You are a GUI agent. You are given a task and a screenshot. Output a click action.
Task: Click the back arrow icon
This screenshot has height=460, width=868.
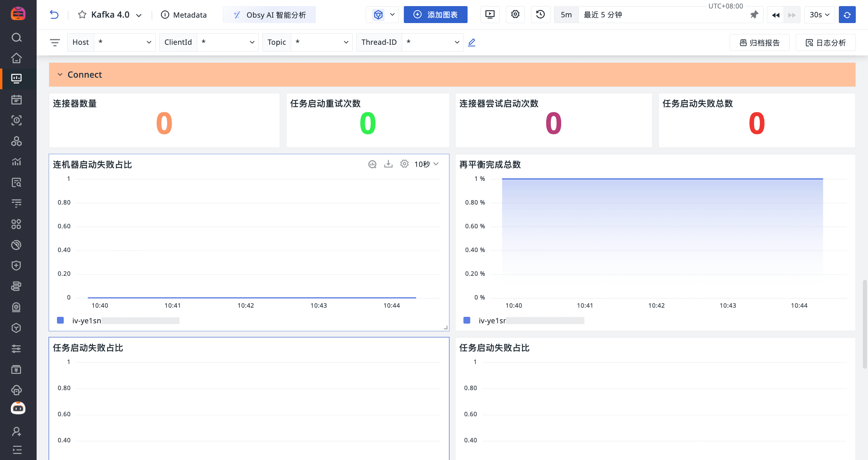[x=54, y=15]
